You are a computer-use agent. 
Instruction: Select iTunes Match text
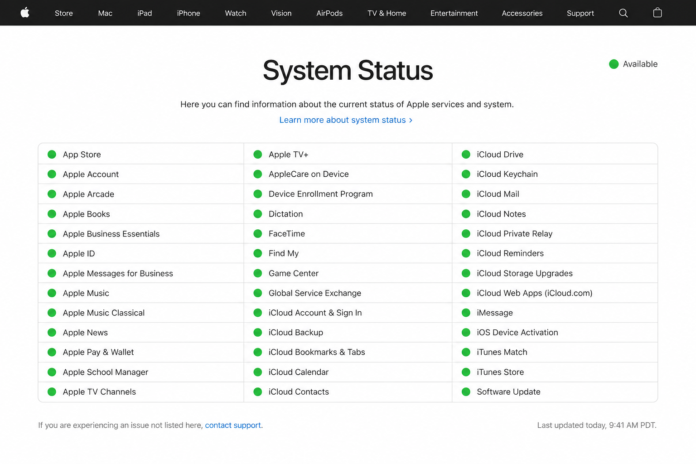[502, 352]
